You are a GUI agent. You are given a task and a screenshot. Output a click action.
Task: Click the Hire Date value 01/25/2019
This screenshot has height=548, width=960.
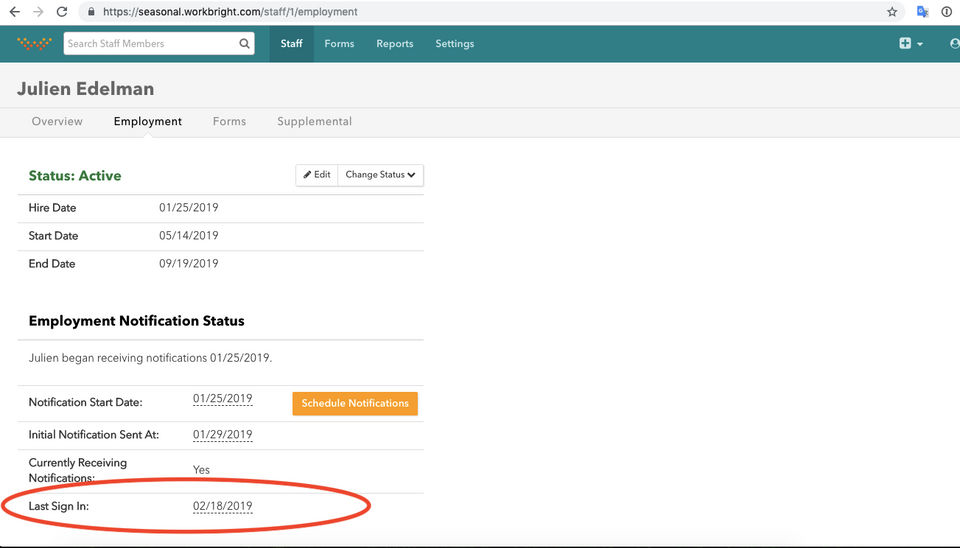pyautogui.click(x=189, y=208)
